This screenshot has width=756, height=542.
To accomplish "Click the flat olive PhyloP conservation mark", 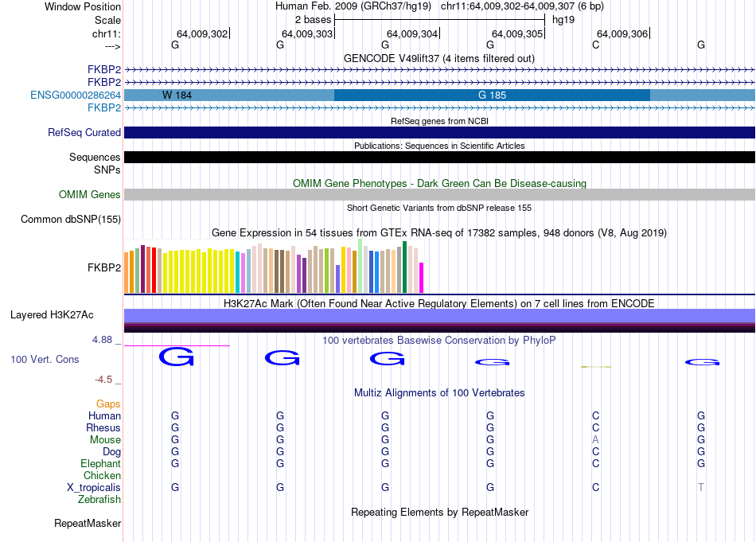I will pyautogui.click(x=596, y=367).
